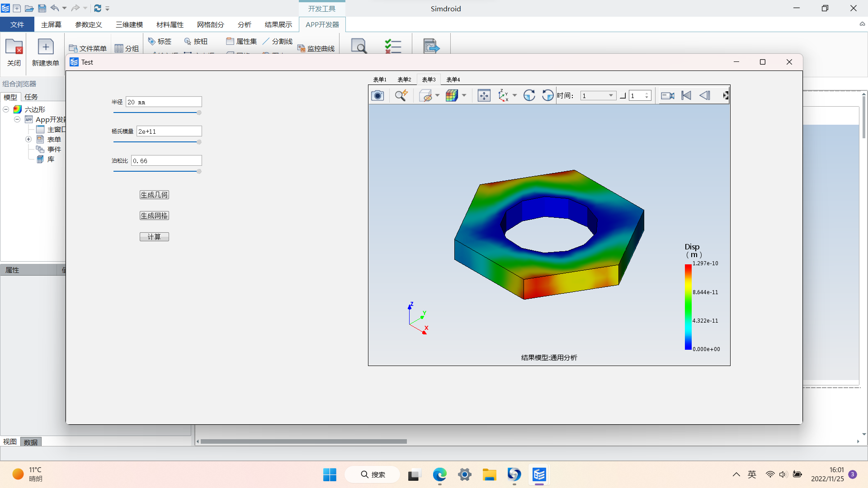Click the 生成几何 button
868x488 pixels.
coord(154,195)
